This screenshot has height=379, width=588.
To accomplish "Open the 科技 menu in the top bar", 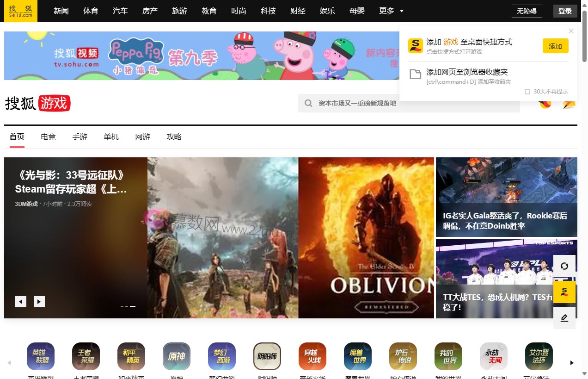I will [x=268, y=11].
